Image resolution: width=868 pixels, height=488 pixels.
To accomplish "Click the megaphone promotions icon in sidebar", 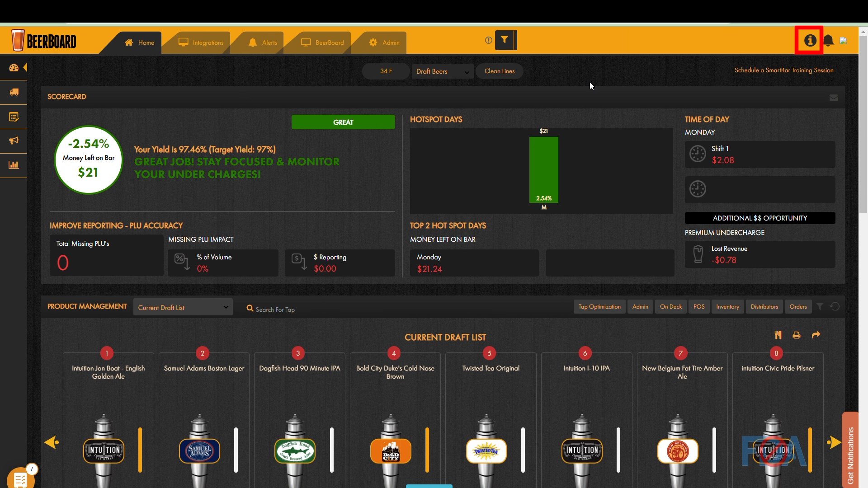I will point(14,141).
